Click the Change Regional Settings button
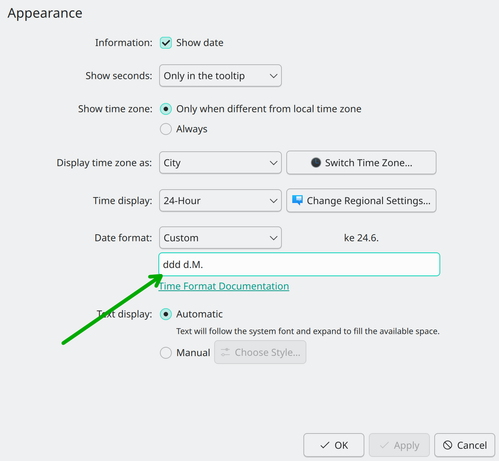Image resolution: width=499 pixels, height=461 pixels. tap(361, 200)
